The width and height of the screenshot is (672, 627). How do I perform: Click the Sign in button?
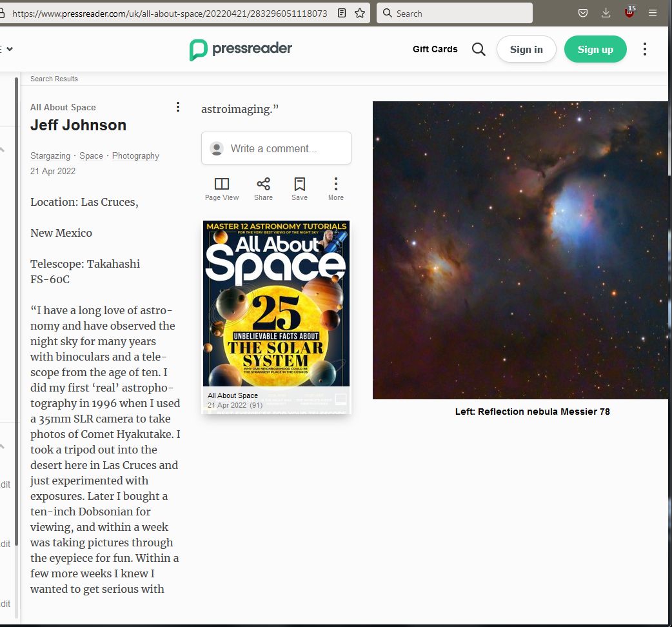[x=526, y=50]
